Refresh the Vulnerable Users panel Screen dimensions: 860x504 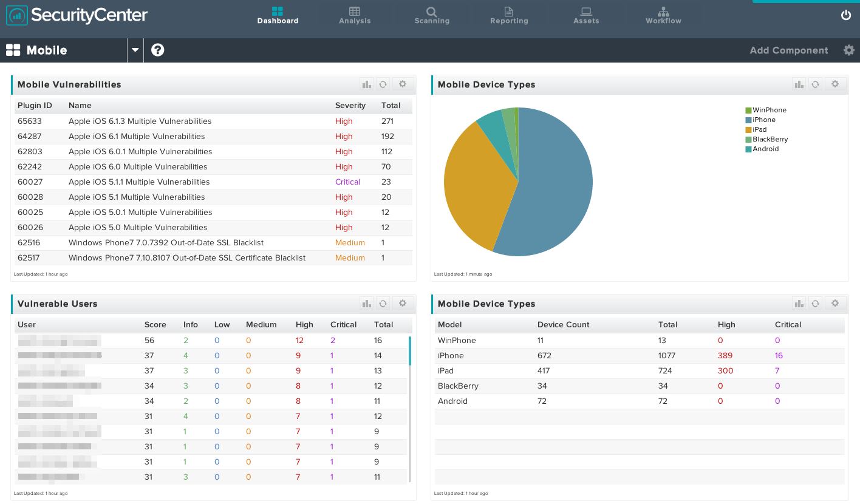pos(383,304)
